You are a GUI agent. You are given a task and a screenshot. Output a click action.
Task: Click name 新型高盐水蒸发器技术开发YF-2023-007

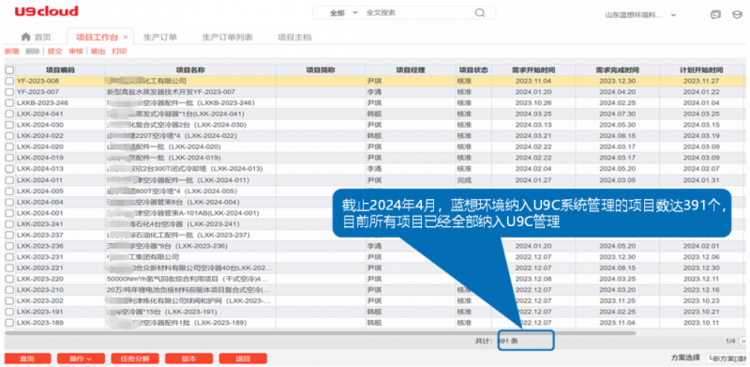coord(171,92)
